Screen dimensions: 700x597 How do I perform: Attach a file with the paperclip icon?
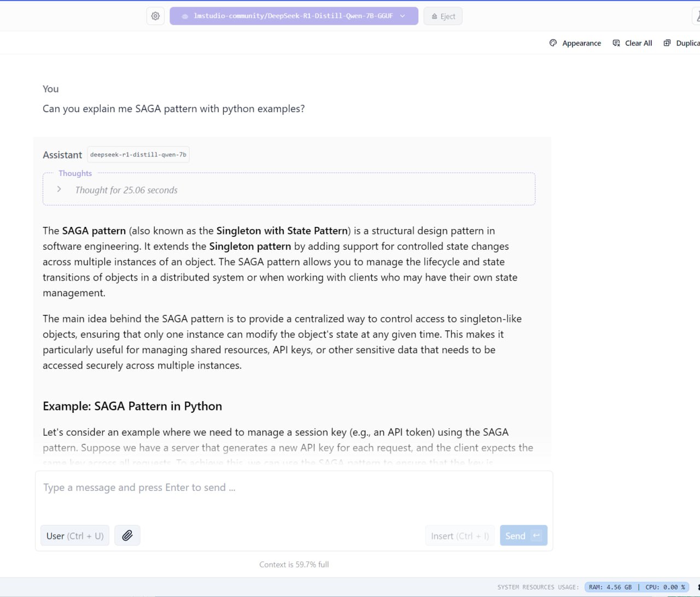pos(127,535)
